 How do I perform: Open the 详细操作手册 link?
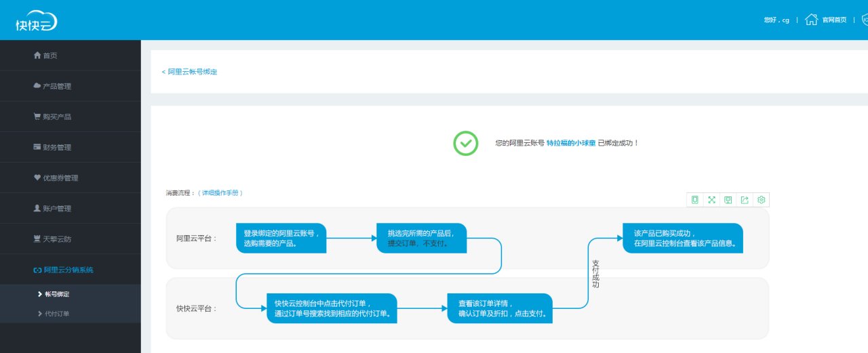pos(220,193)
